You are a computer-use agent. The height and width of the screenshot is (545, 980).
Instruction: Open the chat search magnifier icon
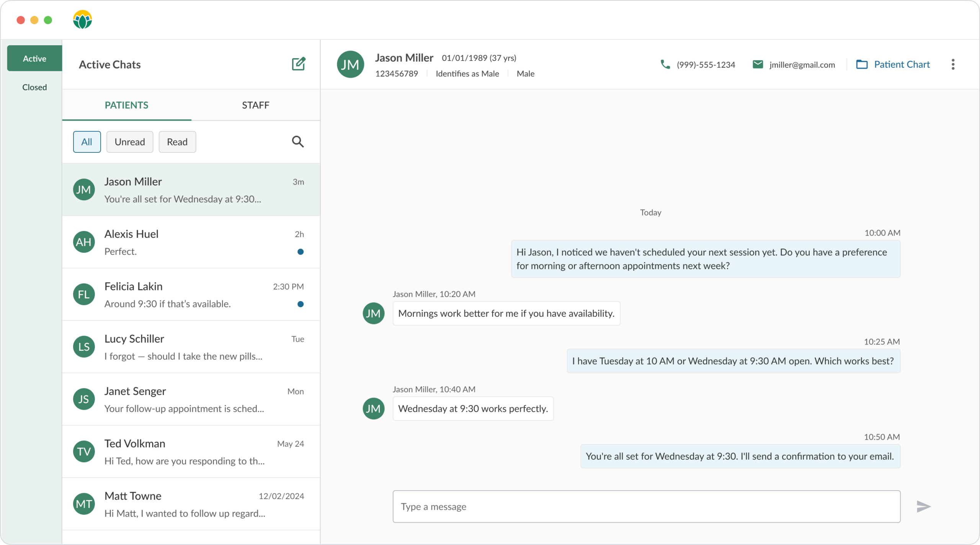coord(298,142)
